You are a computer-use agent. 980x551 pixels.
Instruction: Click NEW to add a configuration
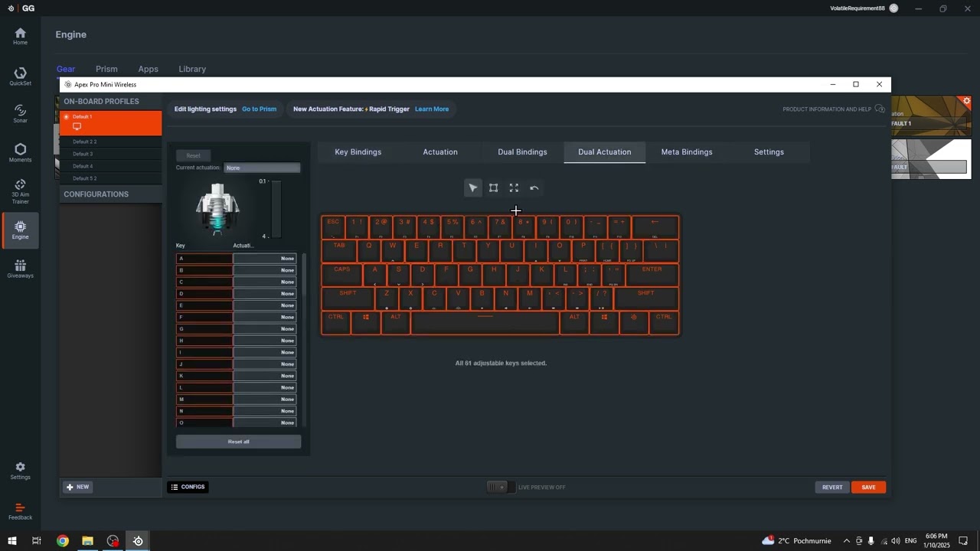78,487
